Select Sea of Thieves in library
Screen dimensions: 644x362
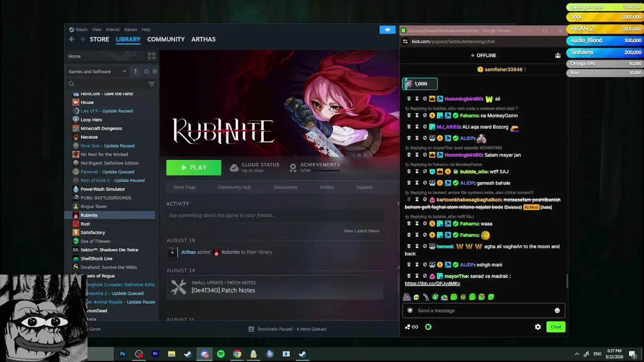[x=95, y=241]
